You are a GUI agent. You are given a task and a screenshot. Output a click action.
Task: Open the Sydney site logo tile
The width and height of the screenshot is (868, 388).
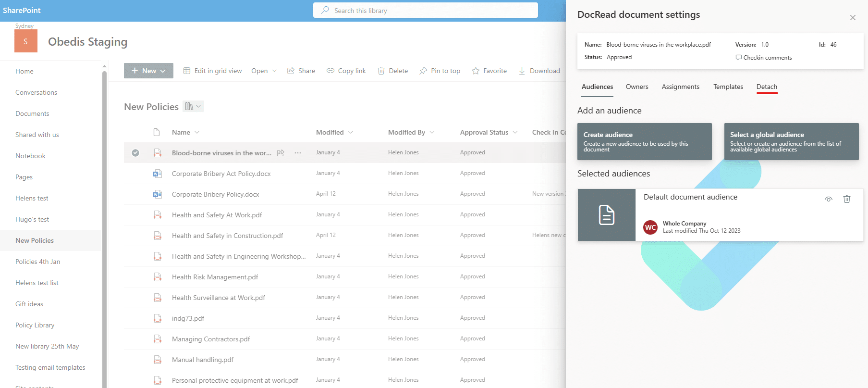[x=25, y=41]
